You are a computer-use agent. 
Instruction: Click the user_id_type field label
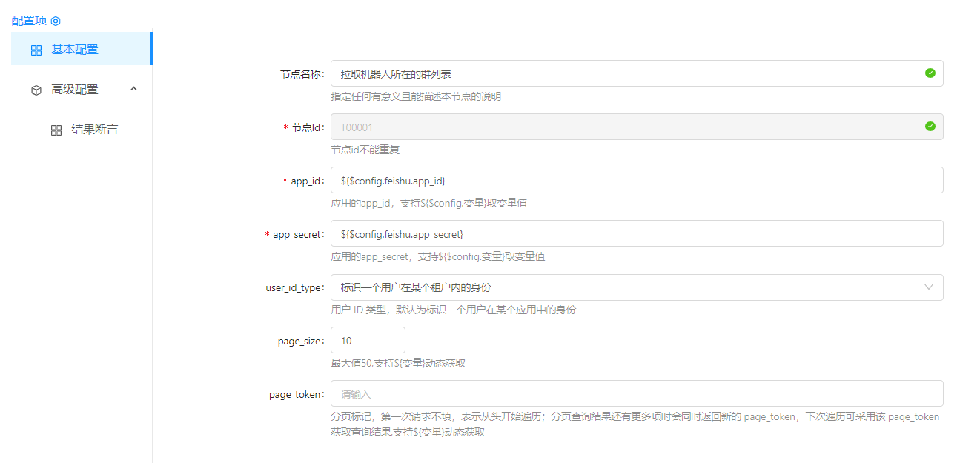pyautogui.click(x=294, y=287)
